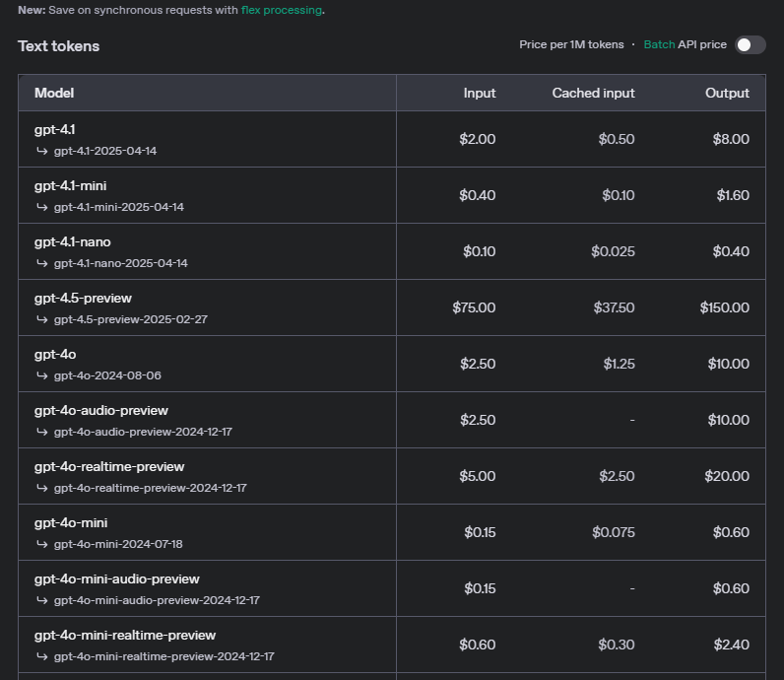Click the Text tokens section heading
This screenshot has height=680, width=784.
(58, 46)
